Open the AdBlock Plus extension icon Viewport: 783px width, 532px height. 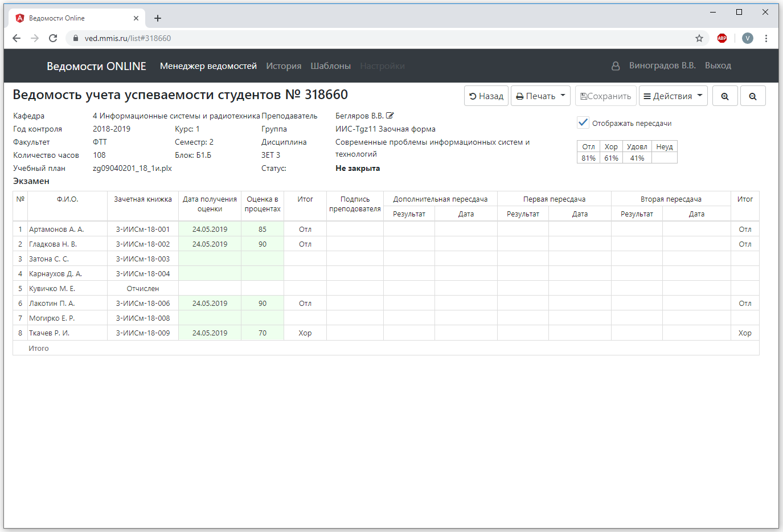tap(722, 38)
